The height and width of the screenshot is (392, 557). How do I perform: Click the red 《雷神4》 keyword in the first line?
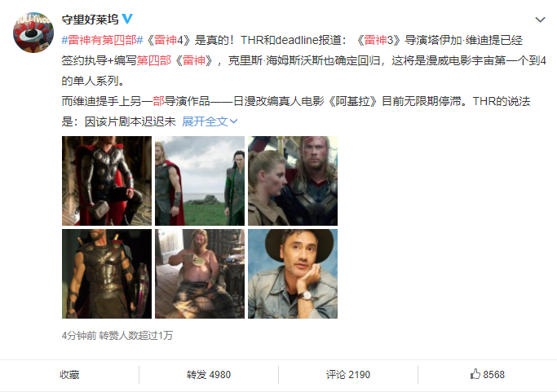[166, 40]
